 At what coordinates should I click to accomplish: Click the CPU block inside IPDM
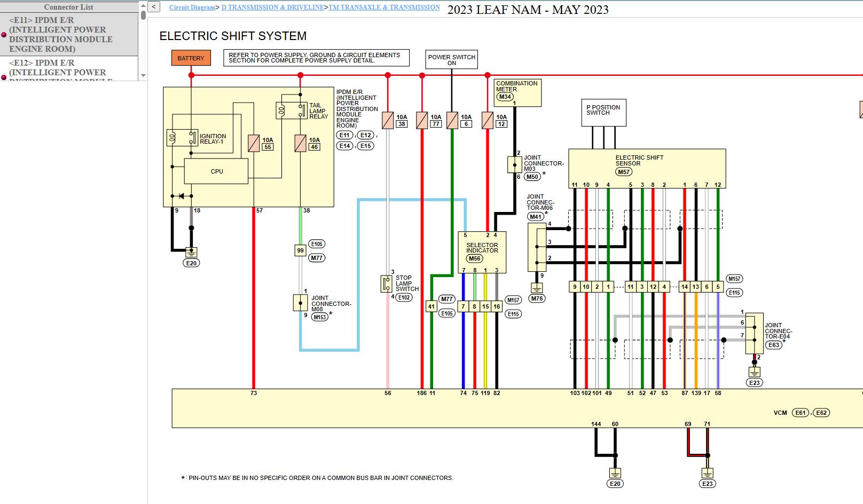click(x=216, y=171)
